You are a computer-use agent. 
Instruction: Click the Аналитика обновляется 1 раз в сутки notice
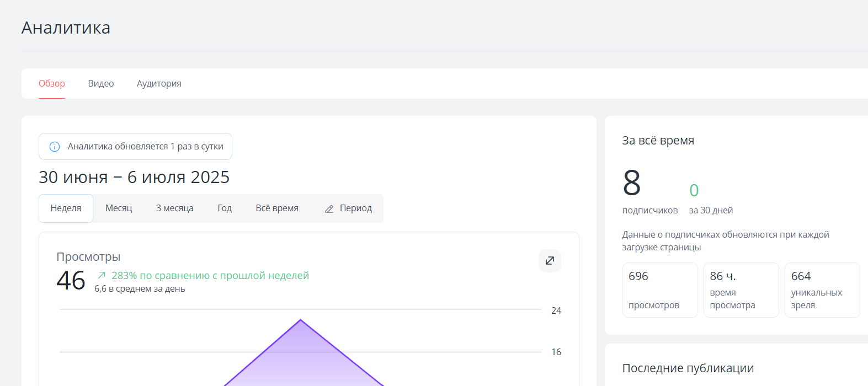[x=135, y=147]
